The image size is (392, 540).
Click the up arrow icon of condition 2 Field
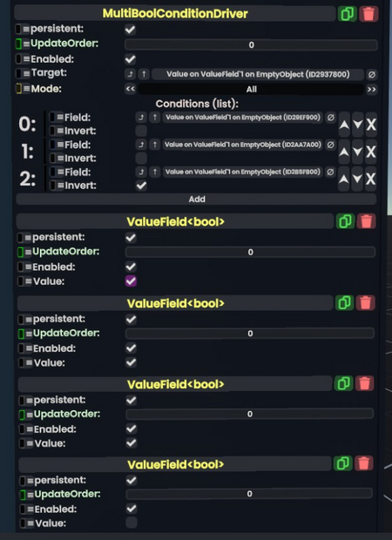[155, 172]
